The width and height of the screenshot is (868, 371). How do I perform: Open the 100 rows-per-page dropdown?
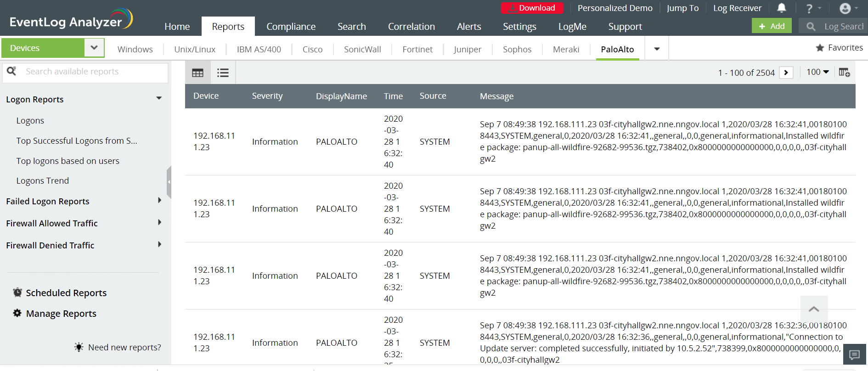pos(817,72)
